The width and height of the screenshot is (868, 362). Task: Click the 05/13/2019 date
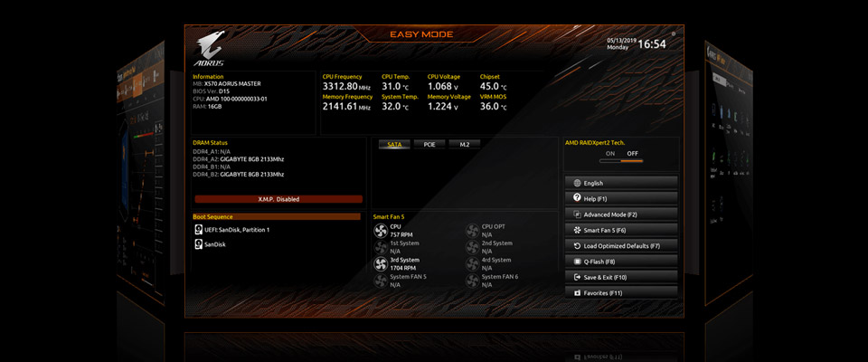(x=622, y=41)
